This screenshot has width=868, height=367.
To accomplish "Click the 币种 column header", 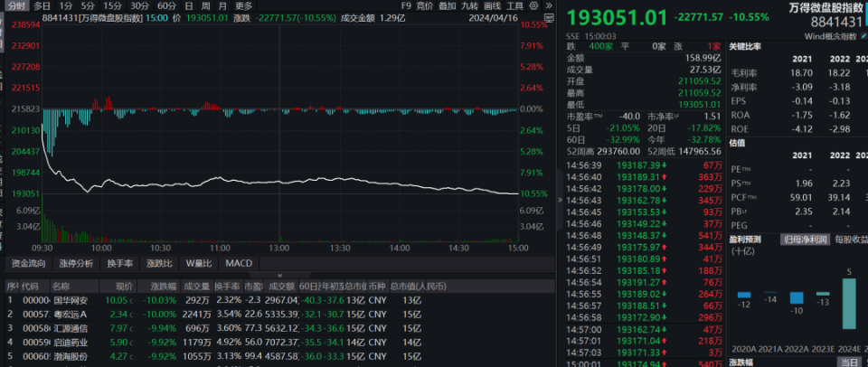I will 377,287.
